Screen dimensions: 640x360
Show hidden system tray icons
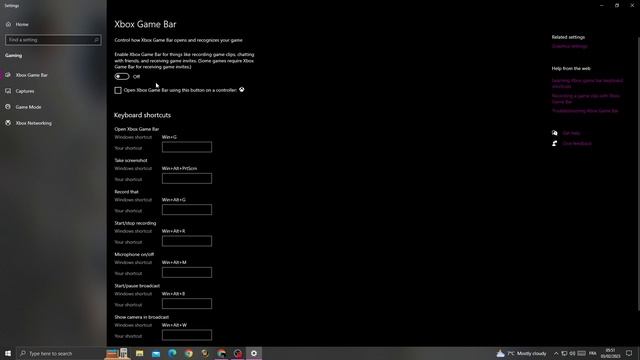pos(556,353)
